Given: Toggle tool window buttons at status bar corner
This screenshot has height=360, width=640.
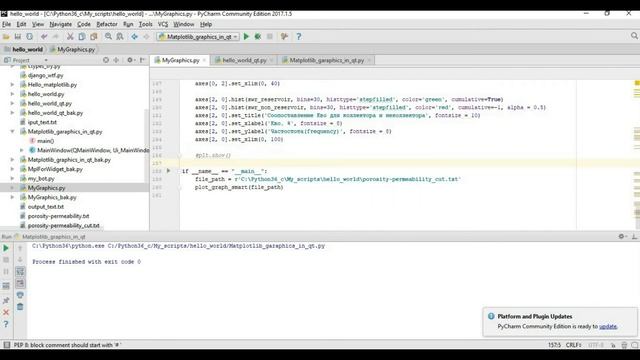Looking at the screenshot, I should [x=7, y=345].
